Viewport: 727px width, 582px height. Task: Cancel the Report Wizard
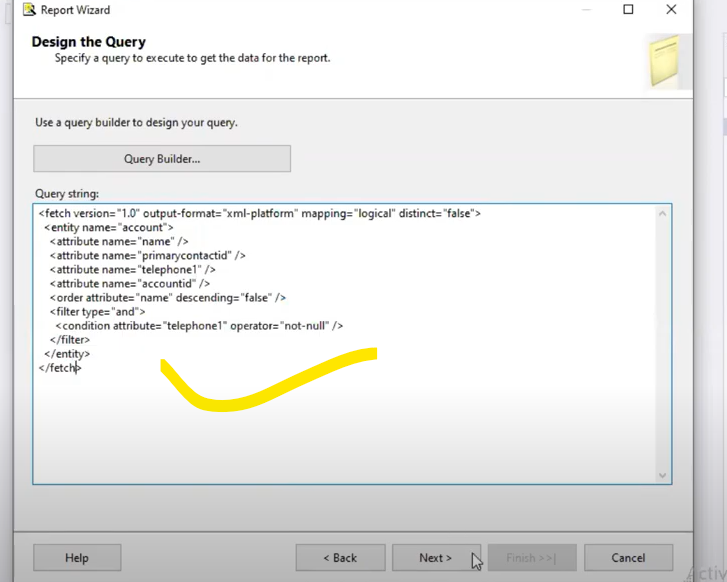pos(628,557)
